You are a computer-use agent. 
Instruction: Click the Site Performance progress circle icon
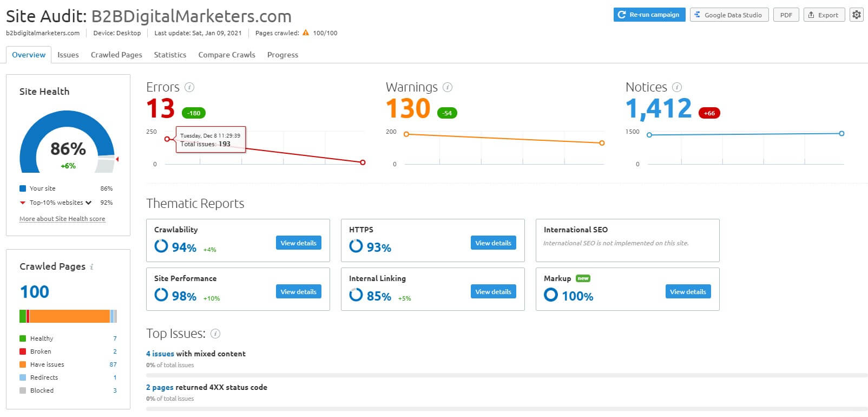tap(161, 295)
